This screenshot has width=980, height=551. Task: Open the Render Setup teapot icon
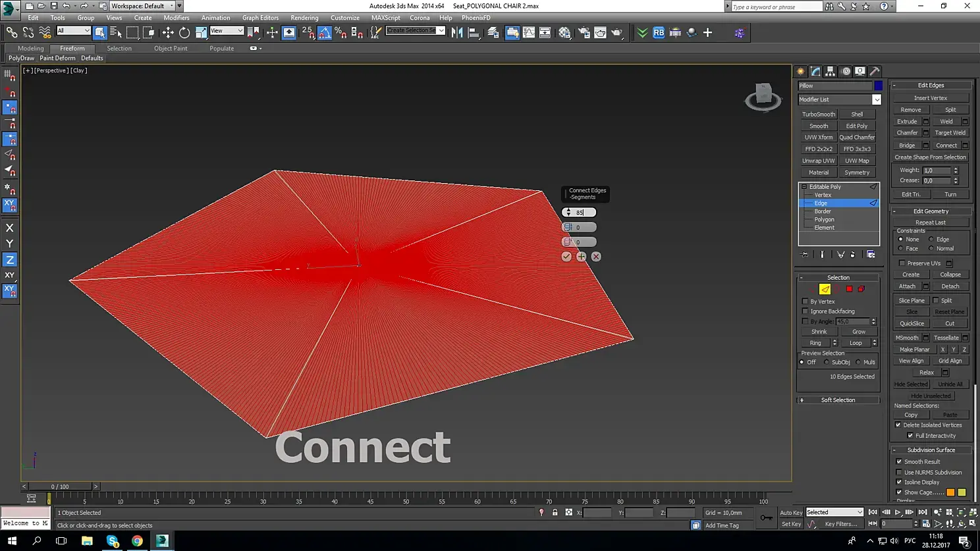(x=584, y=32)
